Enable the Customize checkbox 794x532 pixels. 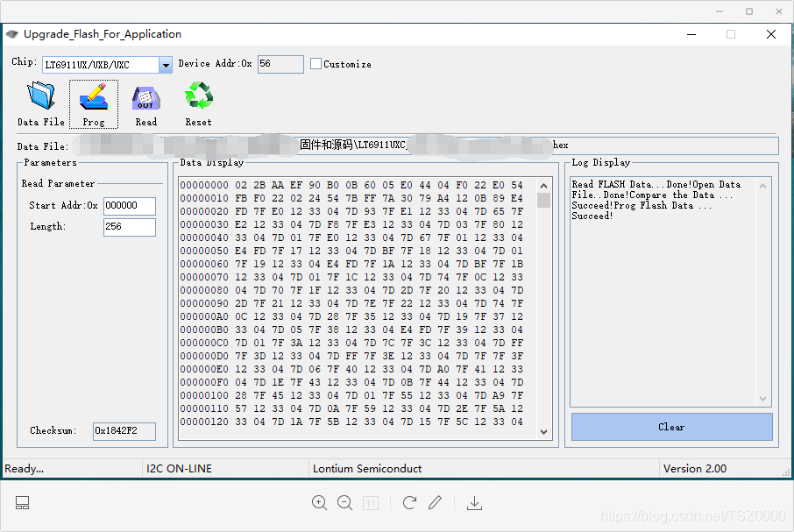point(316,64)
